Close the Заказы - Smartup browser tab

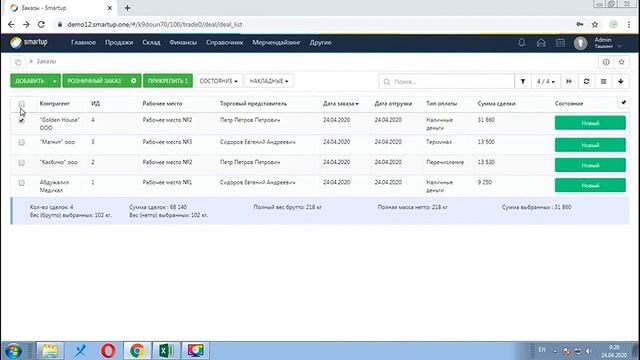point(109,8)
